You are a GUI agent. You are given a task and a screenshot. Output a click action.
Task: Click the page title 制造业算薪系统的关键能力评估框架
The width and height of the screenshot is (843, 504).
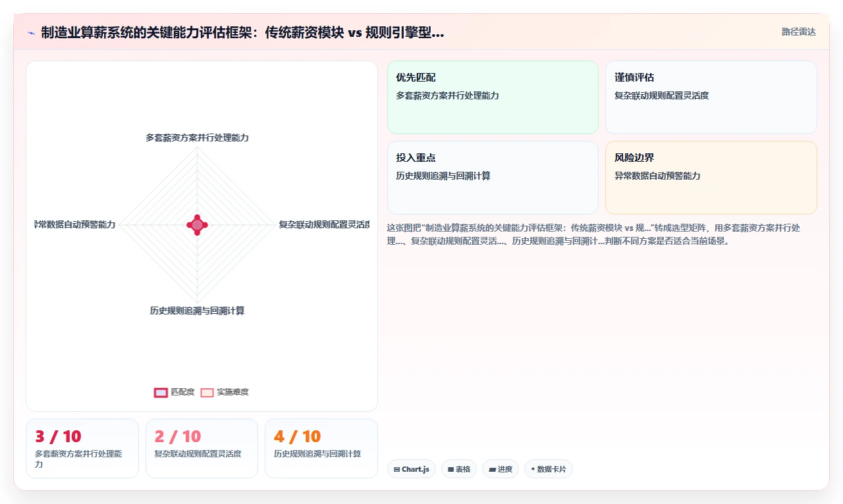(x=242, y=32)
